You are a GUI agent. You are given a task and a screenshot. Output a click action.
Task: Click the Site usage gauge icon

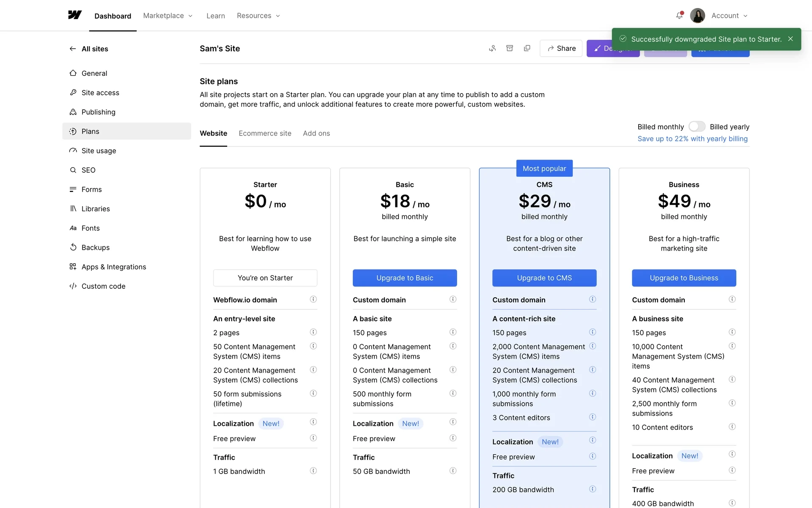tap(73, 150)
